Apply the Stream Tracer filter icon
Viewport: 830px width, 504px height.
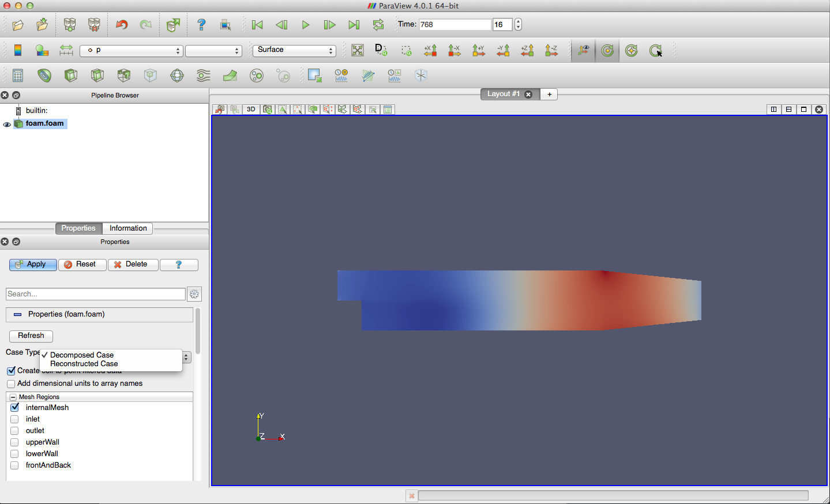coord(204,76)
